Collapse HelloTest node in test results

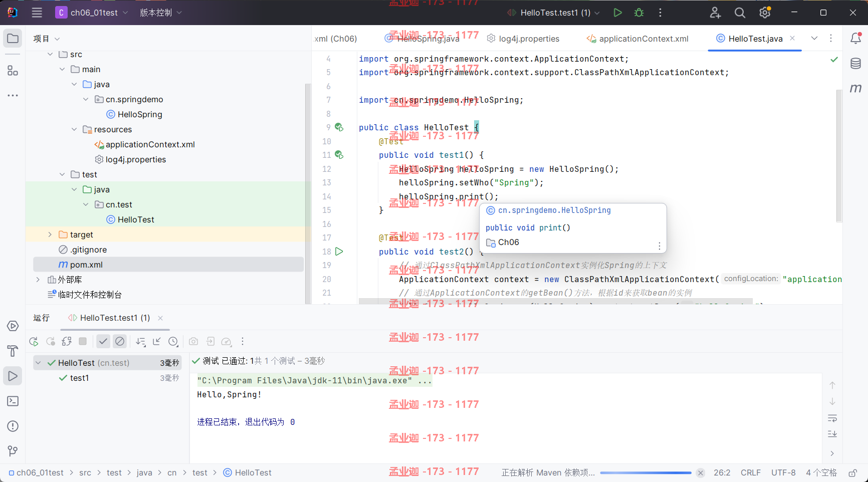pos(38,363)
